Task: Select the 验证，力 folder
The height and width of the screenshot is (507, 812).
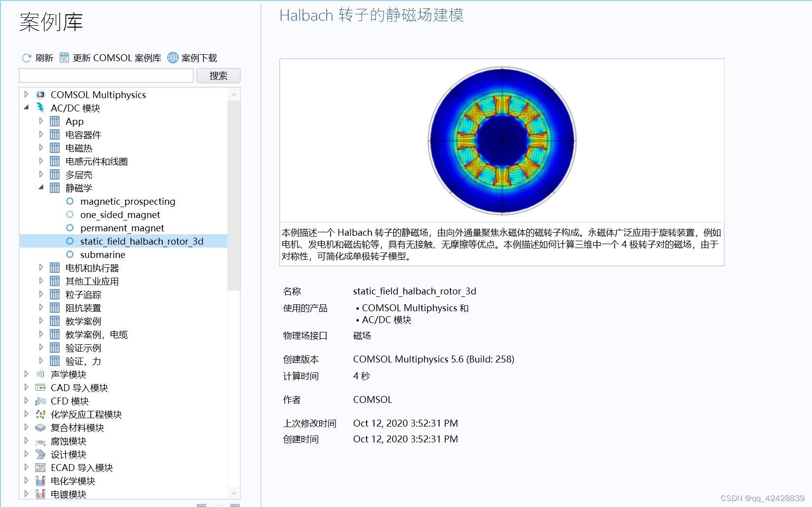Action: (x=83, y=361)
